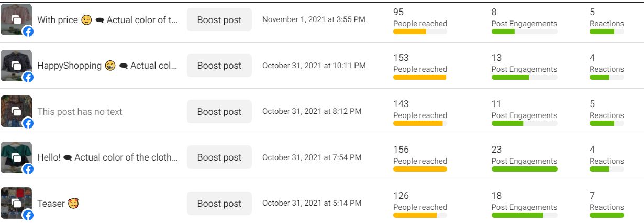644x223 pixels.
Task: Open the 'With price' post thumbnail
Action: click(x=14, y=18)
